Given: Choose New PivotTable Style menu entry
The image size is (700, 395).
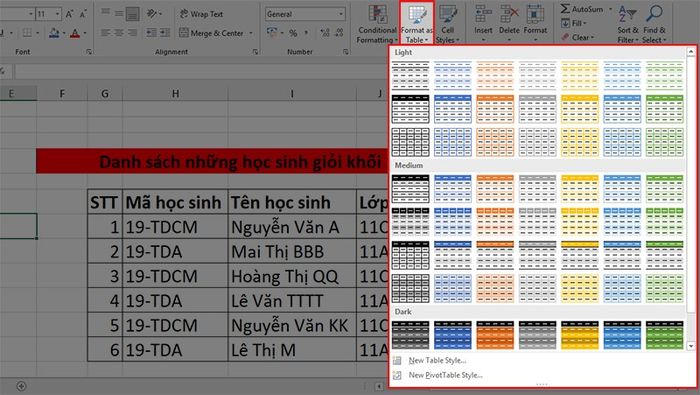Looking at the screenshot, I should 446,375.
